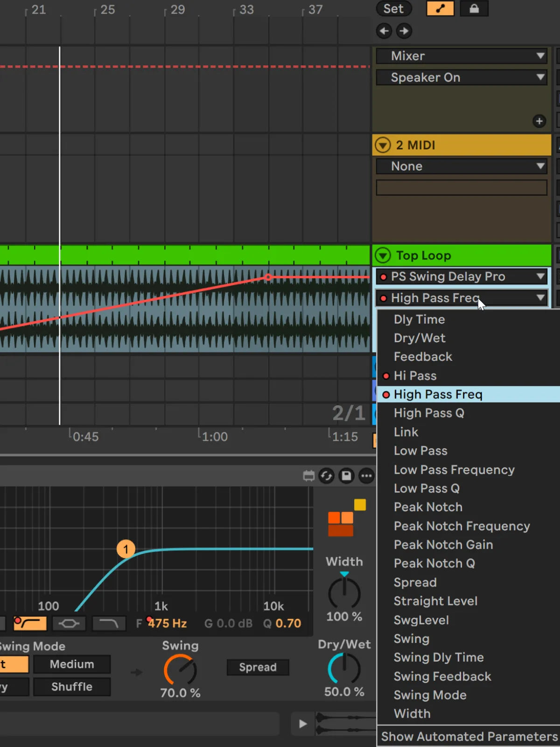
Task: Open the Mixer device chooser dropdown
Action: (x=461, y=56)
